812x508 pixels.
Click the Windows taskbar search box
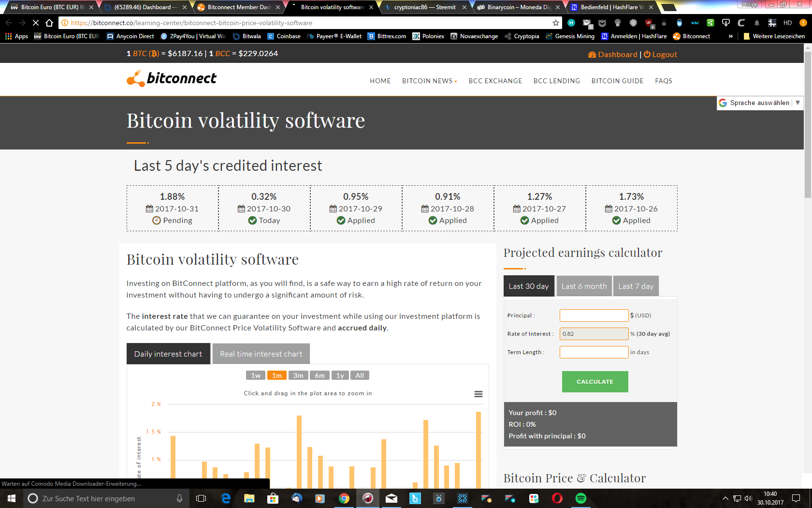coord(105,498)
